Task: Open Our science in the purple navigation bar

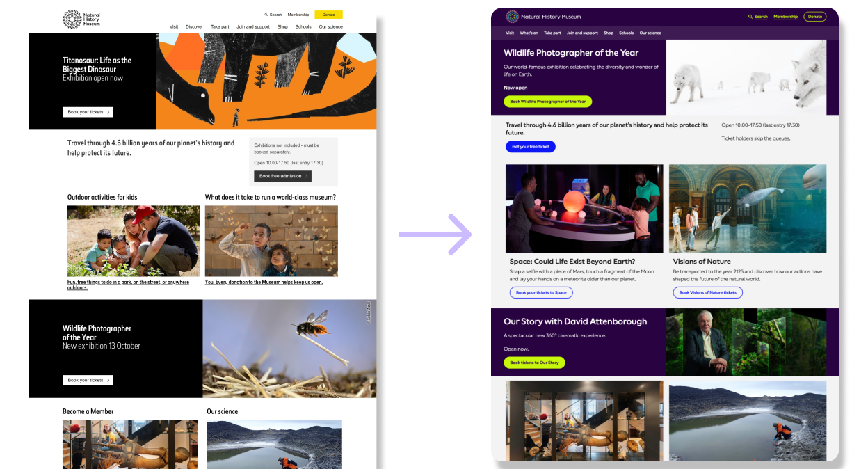Action: (x=650, y=33)
